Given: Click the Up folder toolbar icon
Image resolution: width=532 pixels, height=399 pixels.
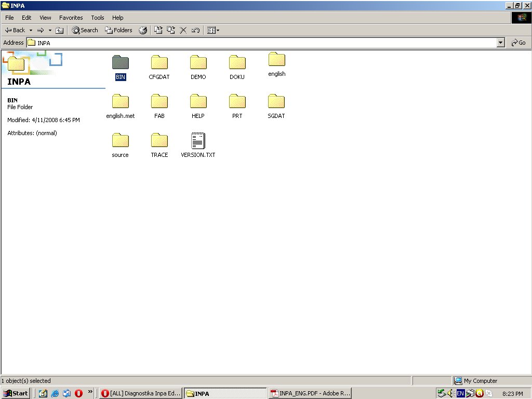Looking at the screenshot, I should click(59, 30).
